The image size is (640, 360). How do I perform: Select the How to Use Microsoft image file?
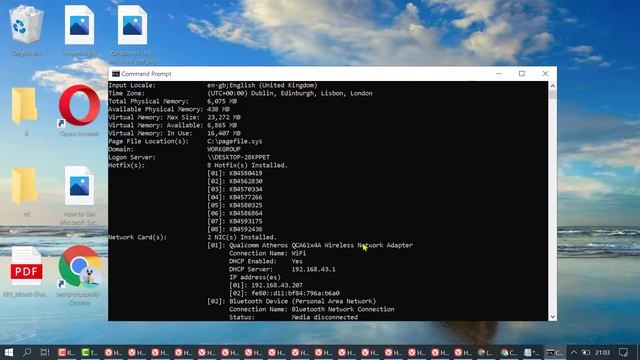pos(79,186)
